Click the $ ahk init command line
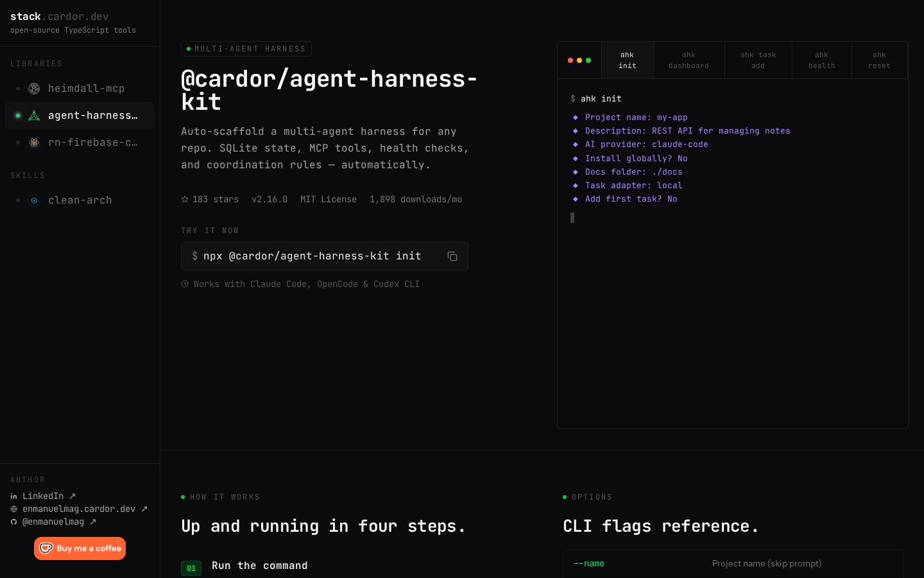Viewport: 924px width, 578px height. pyautogui.click(x=596, y=99)
